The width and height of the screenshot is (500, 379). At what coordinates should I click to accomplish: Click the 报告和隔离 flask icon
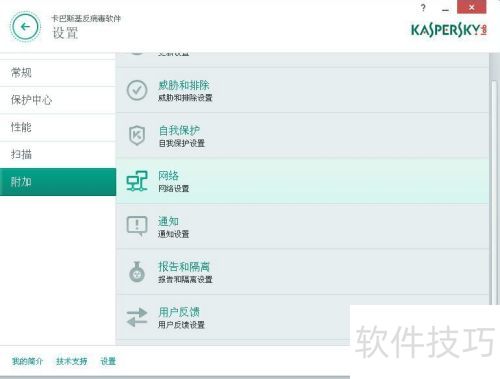137,272
